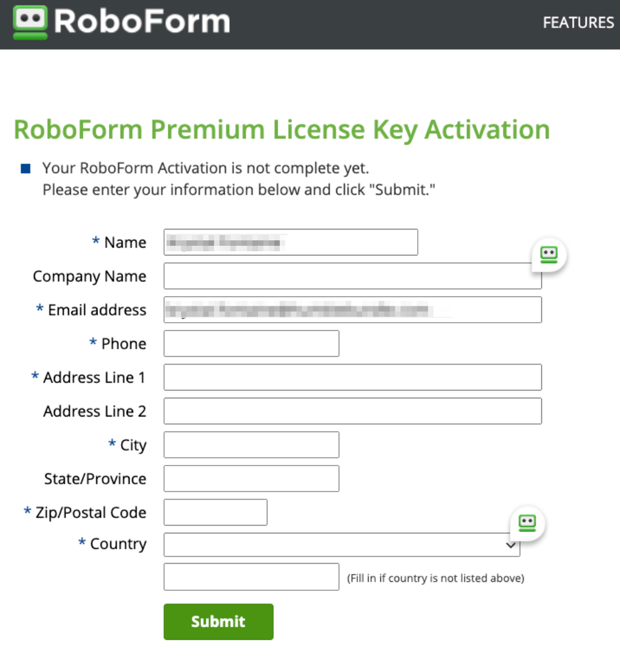Select the Email address field
Image resolution: width=620 pixels, height=672 pixels.
(352, 309)
